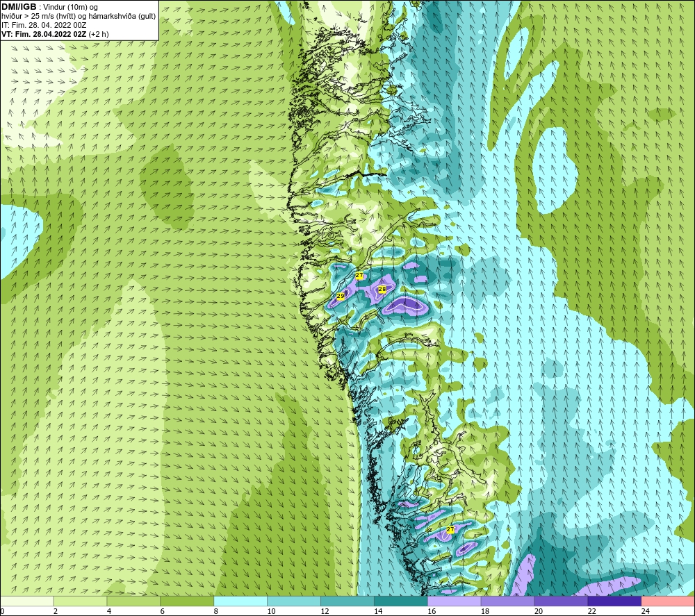Click the 'IT: Fim. 28. 04. 2022 00Z' line
The height and width of the screenshot is (616, 695).
pos(44,25)
